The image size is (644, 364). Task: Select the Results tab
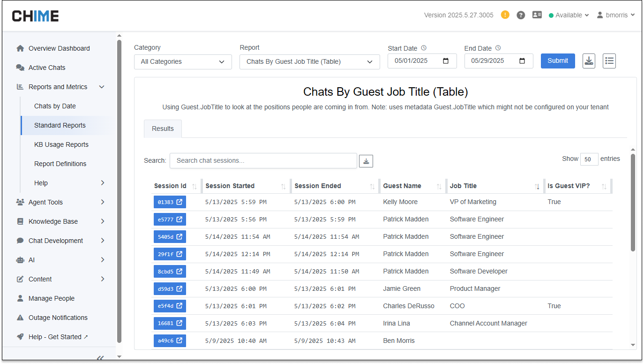tap(163, 129)
